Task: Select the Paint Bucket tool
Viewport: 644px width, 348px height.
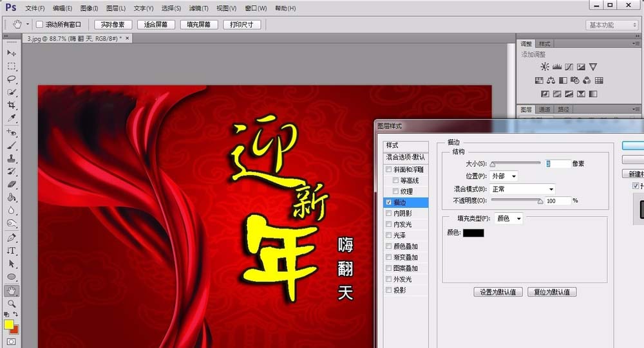Action: 12,198
